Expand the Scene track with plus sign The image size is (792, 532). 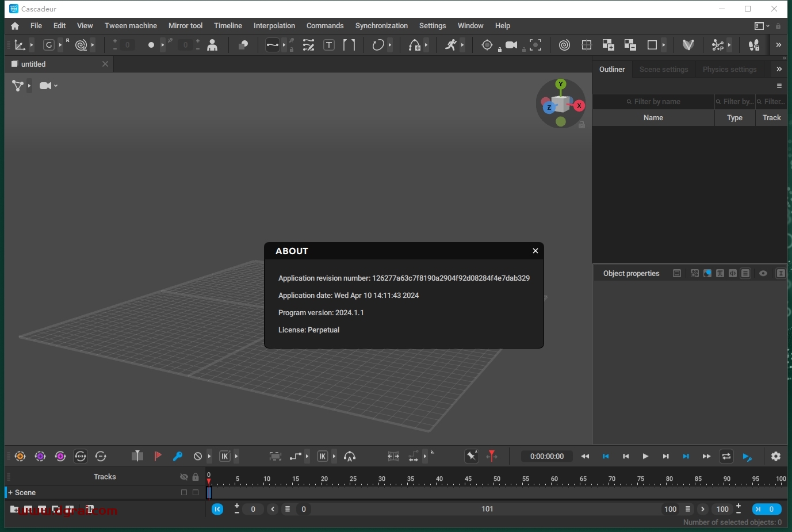click(x=10, y=492)
